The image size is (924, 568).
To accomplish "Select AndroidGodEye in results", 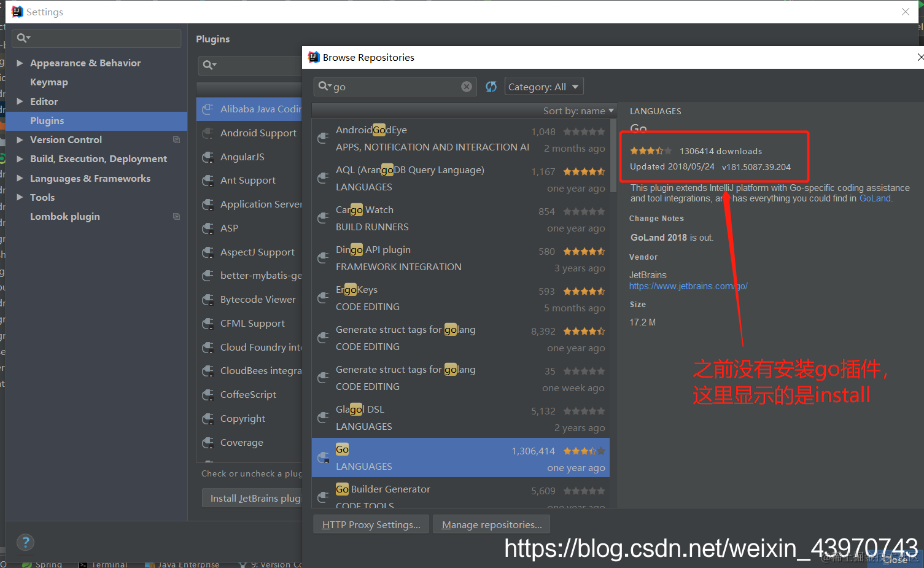I will coord(460,139).
